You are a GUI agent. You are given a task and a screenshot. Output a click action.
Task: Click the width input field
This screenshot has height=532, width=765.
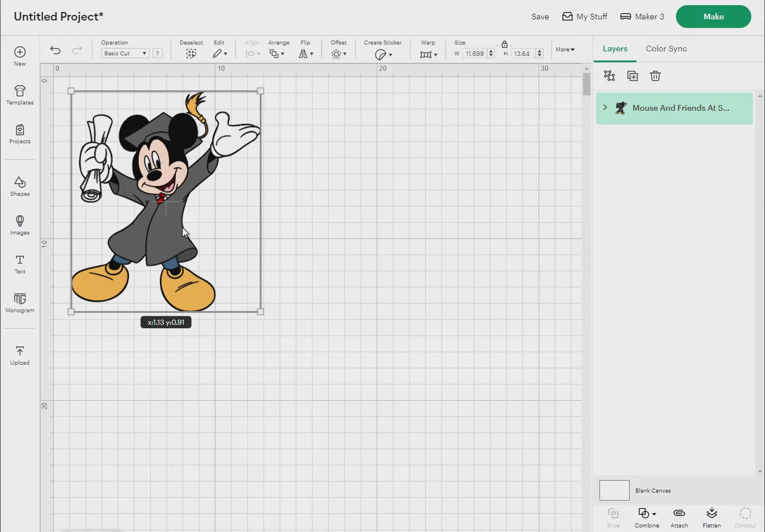(x=474, y=54)
